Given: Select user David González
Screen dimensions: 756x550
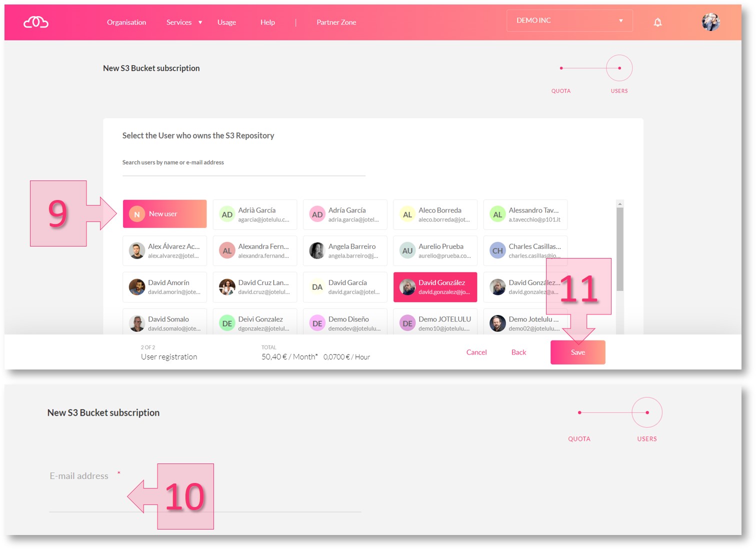Looking at the screenshot, I should tap(434, 286).
